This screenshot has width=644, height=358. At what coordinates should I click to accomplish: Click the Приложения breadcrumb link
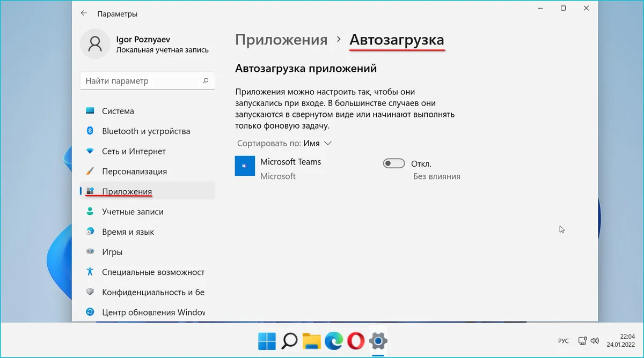[281, 40]
